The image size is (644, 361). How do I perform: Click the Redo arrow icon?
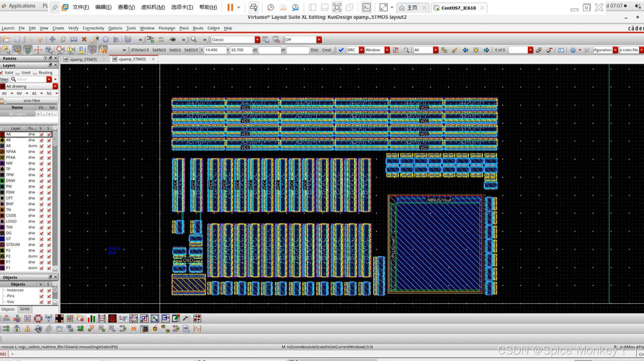pos(40,39)
